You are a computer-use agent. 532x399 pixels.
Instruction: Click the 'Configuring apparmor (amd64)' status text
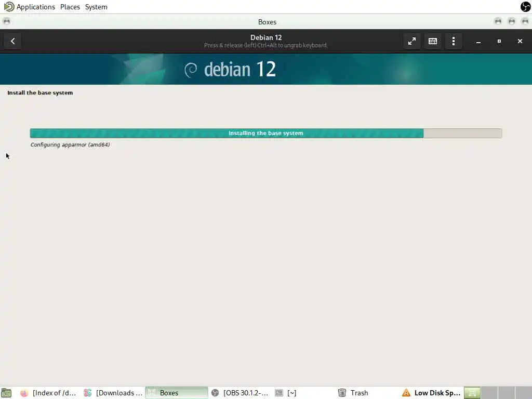click(x=70, y=144)
